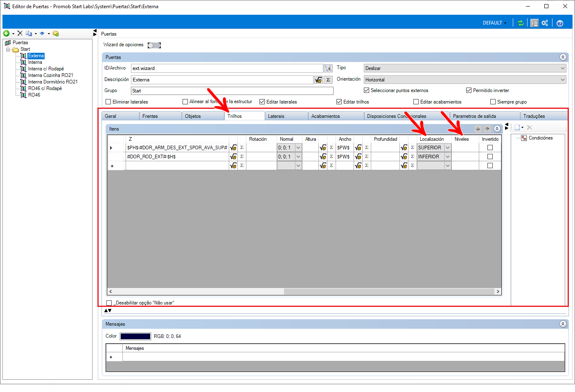Open settings with the gears icon

[x=545, y=23]
